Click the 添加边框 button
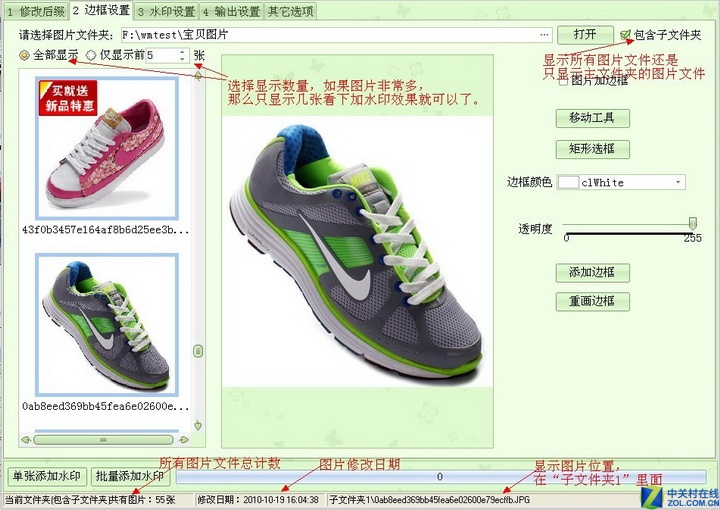720x510 pixels. (592, 273)
